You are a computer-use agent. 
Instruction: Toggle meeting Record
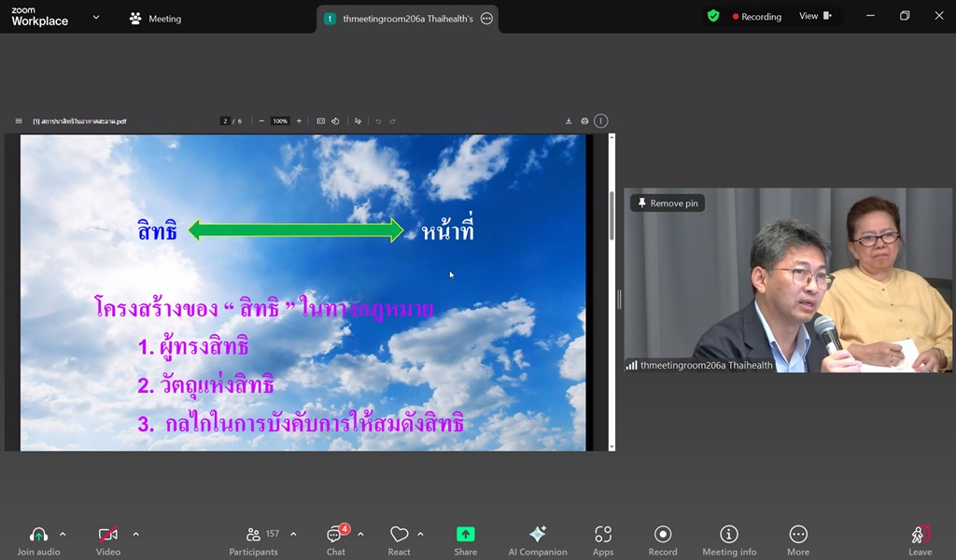(663, 535)
